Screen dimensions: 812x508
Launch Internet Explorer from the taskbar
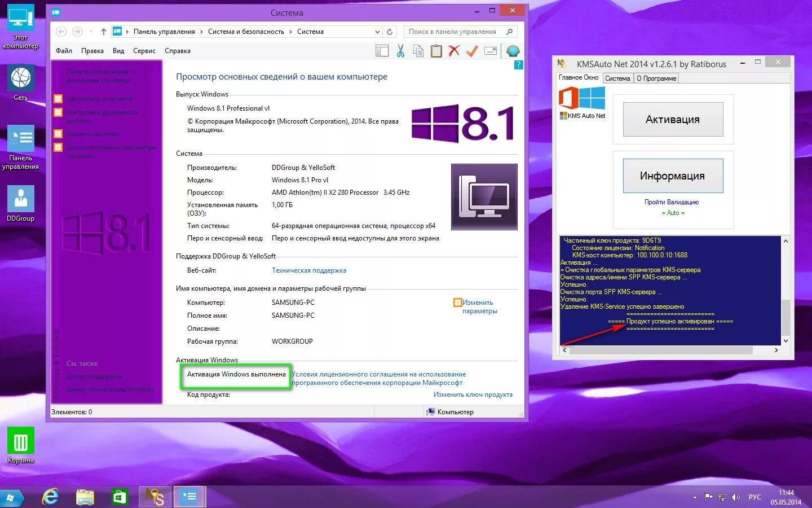click(x=50, y=497)
